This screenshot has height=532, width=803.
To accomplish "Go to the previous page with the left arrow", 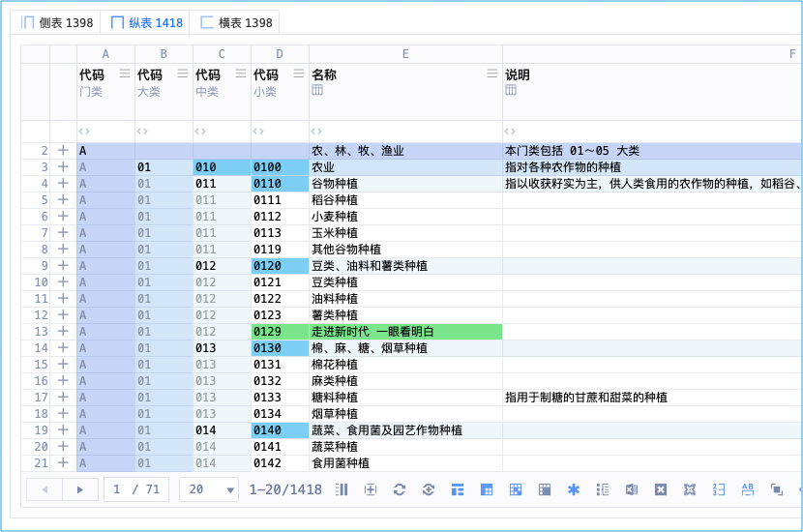I will click(45, 489).
